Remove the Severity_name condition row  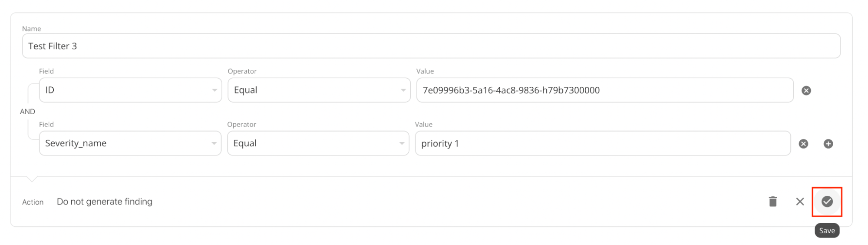803,144
